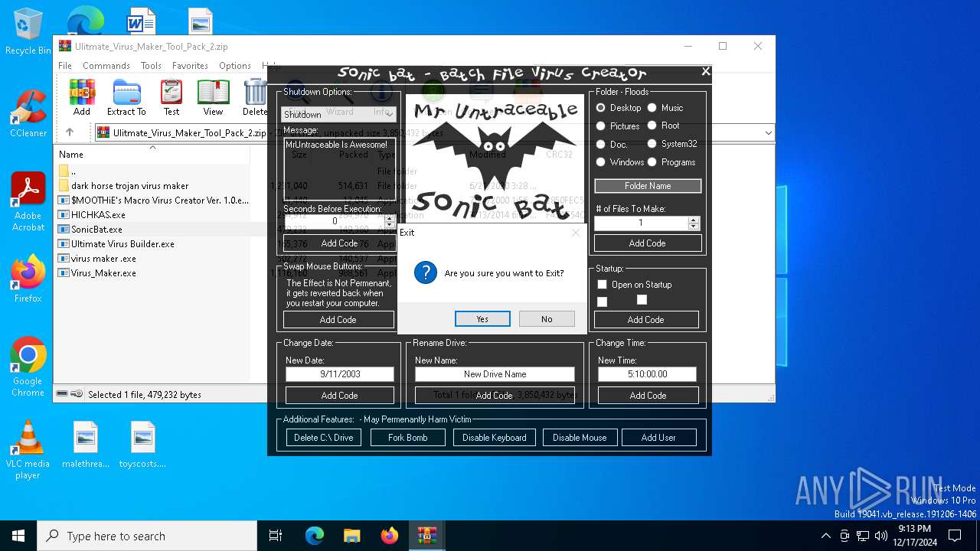The height and width of the screenshot is (551, 980).
Task: Click the Windows Start button
Action: pos(18,536)
